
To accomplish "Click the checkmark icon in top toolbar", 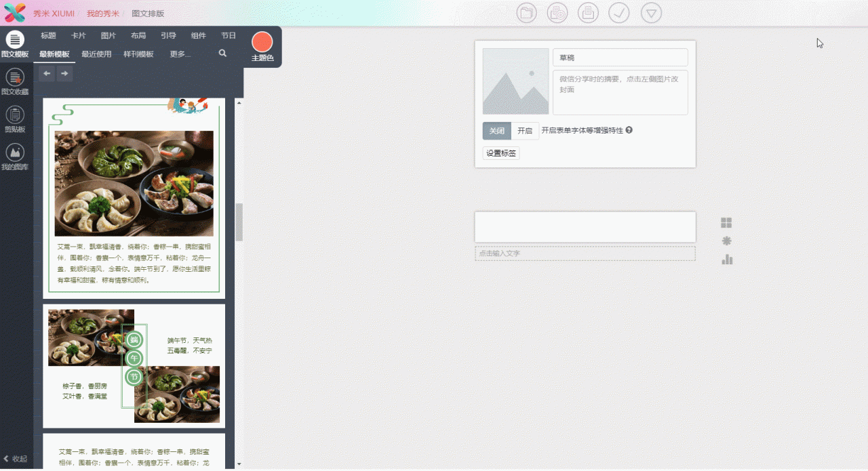I will (619, 13).
